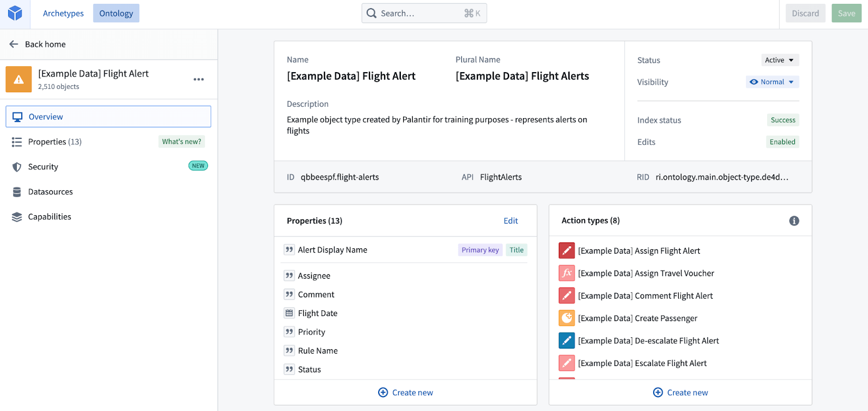
Task: Click the Escalate Flight Alert pink icon
Action: [x=566, y=363]
